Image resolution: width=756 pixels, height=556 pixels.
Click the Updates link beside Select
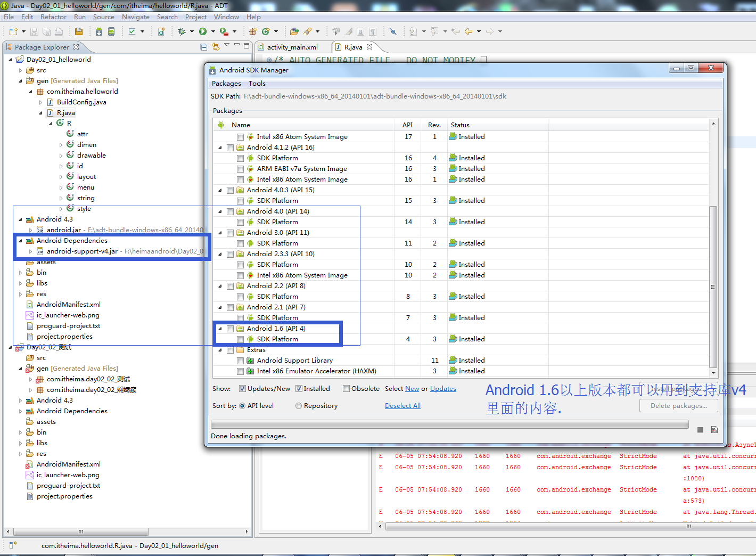coord(443,389)
